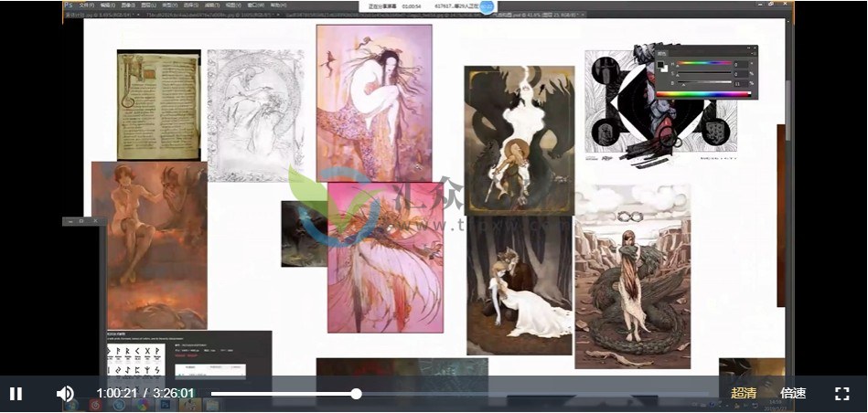The width and height of the screenshot is (868, 413).
Task: Select the foreground color swatch in Color panel
Action: [x=660, y=65]
